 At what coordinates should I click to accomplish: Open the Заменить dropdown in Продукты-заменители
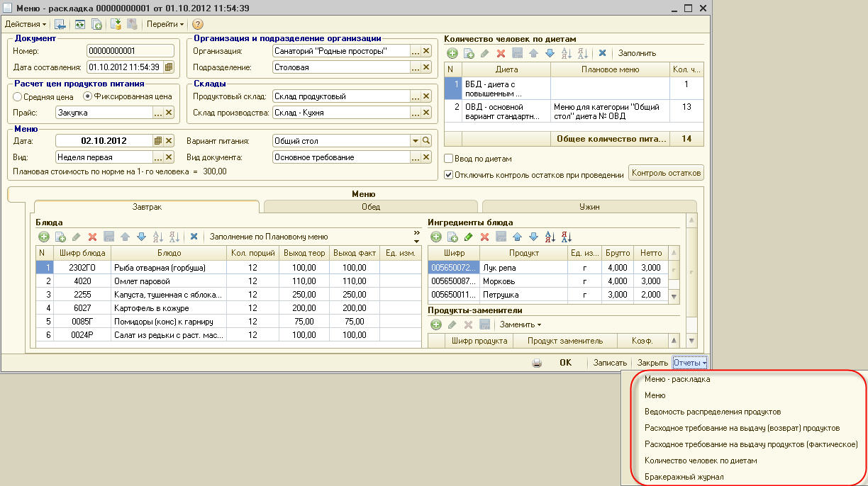[519, 324]
